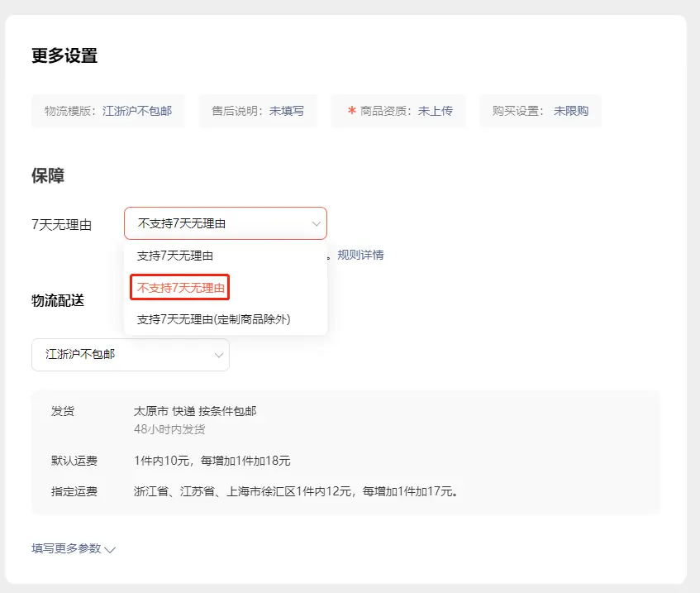Image resolution: width=700 pixels, height=593 pixels.
Task: Click the 指定运费 value for 浙江省、江苏省
Action: point(296,491)
